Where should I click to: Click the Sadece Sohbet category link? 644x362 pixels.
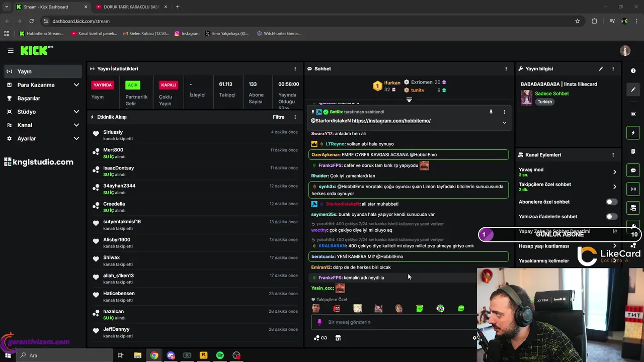[551, 94]
